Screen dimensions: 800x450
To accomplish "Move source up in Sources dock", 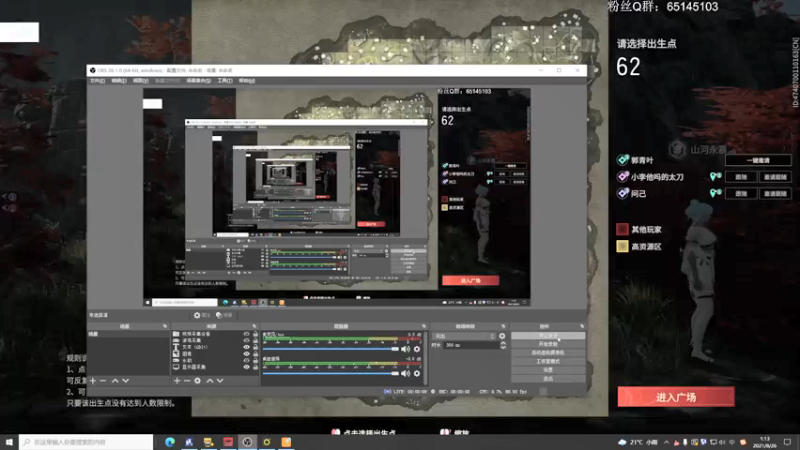I will point(210,381).
